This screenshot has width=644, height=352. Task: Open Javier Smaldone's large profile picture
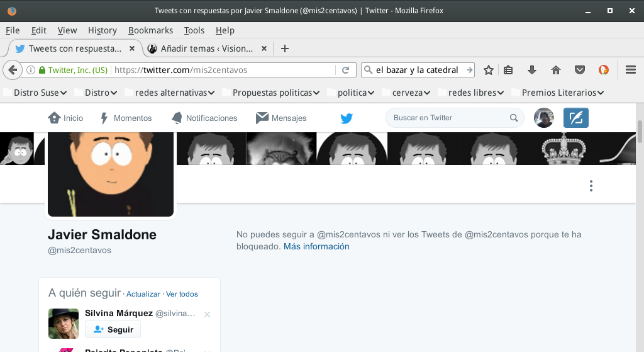click(111, 174)
